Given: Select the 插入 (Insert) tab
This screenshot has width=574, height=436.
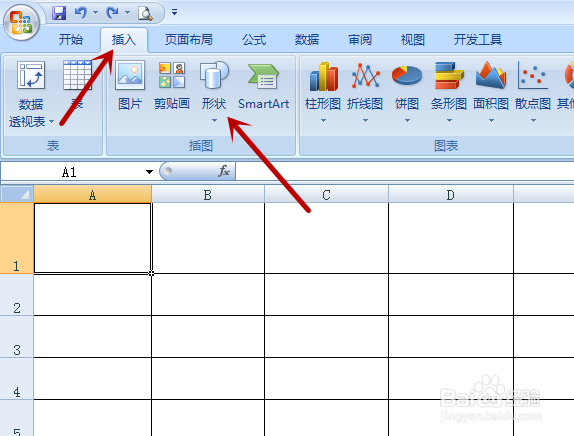Looking at the screenshot, I should point(124,40).
